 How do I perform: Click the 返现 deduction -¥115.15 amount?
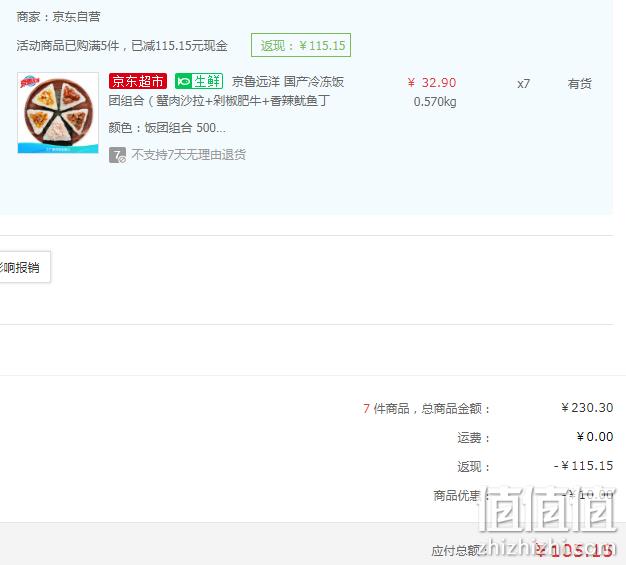click(583, 466)
